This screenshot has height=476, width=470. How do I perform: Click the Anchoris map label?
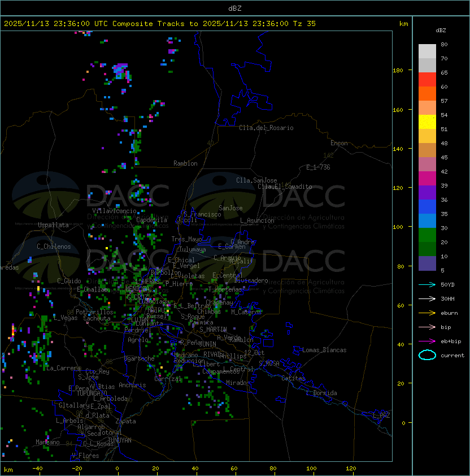click(132, 385)
